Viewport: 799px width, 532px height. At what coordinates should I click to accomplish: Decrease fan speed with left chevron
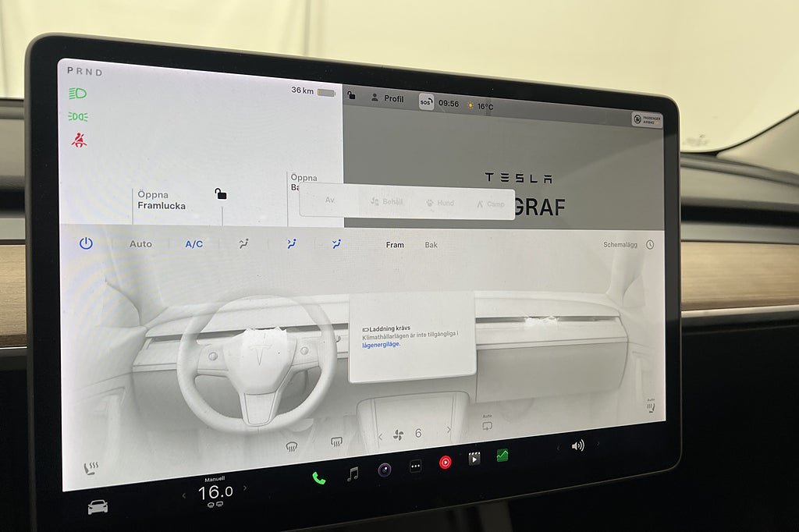point(380,437)
